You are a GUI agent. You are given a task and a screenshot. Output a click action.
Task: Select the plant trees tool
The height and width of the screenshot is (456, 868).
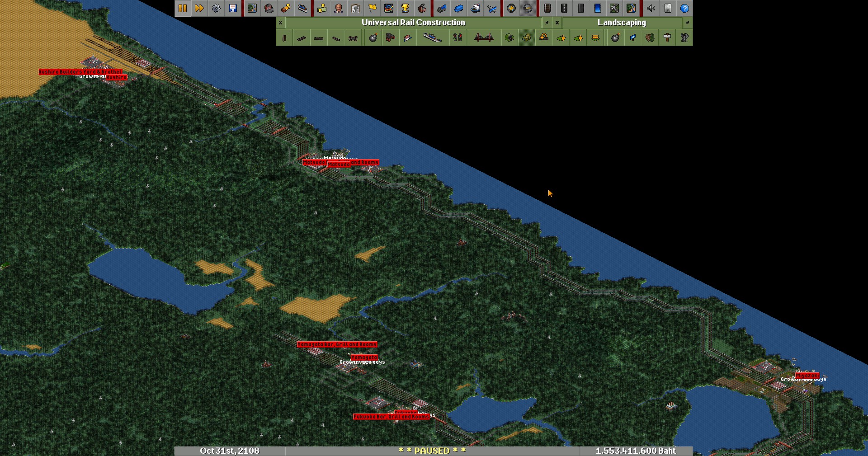tap(650, 38)
